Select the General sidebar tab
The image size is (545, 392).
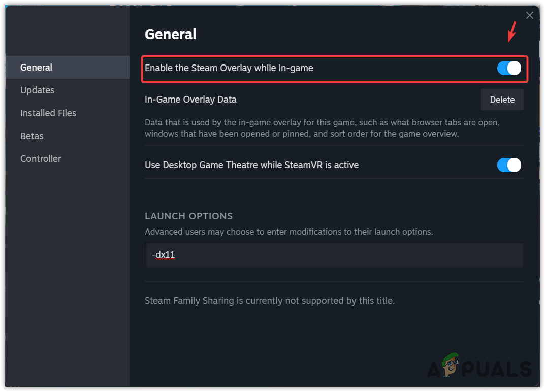pos(36,68)
